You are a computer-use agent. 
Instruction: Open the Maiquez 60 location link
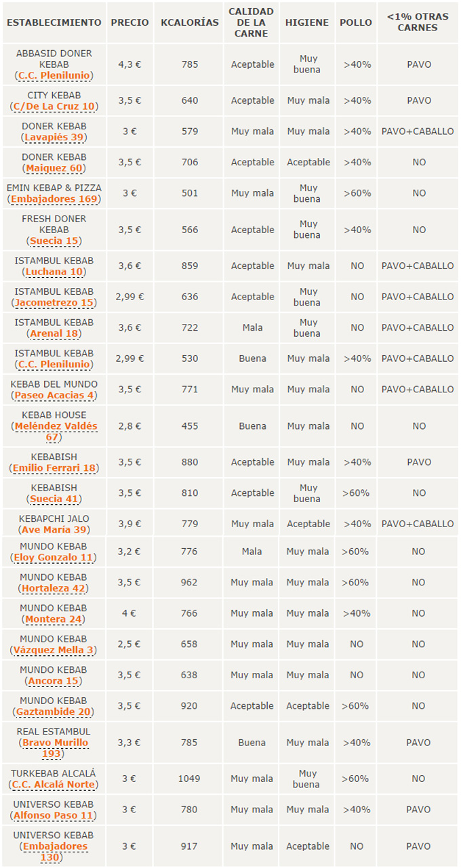[54, 168]
